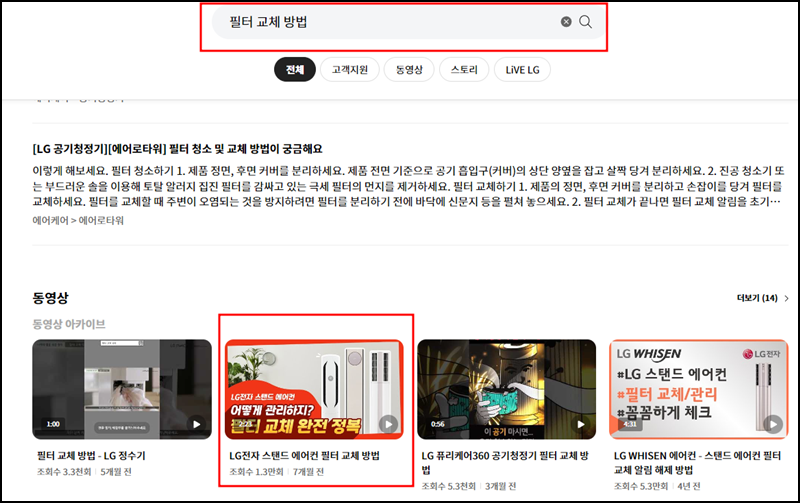
Task: Click play icon on the 퓨리케어360 video
Action: click(x=581, y=424)
